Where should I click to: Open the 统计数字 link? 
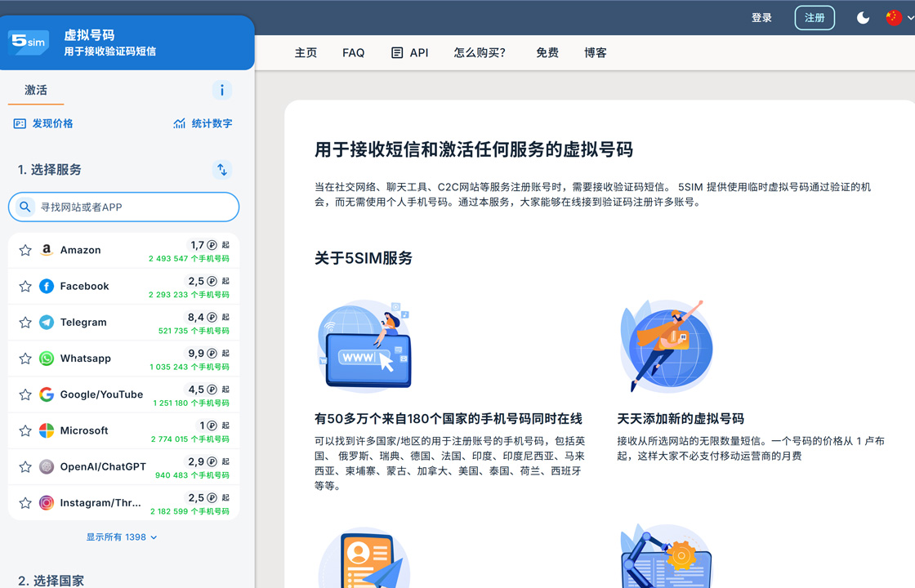[212, 123]
